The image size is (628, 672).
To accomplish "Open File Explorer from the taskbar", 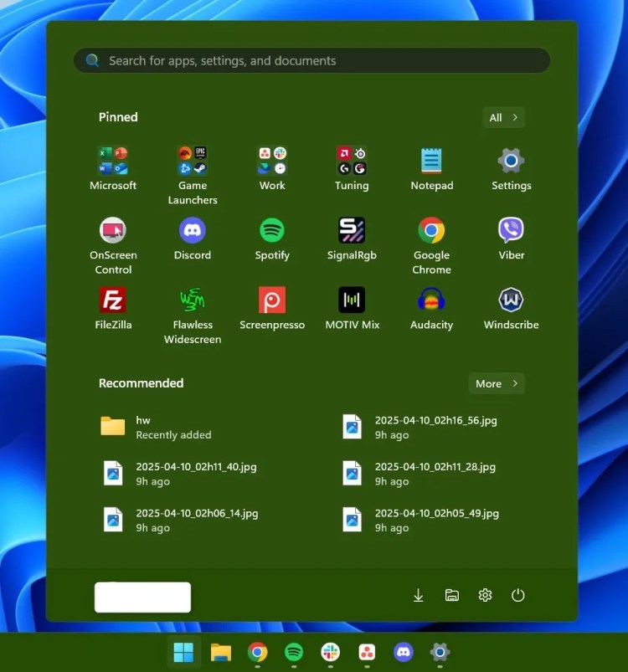I will [221, 652].
